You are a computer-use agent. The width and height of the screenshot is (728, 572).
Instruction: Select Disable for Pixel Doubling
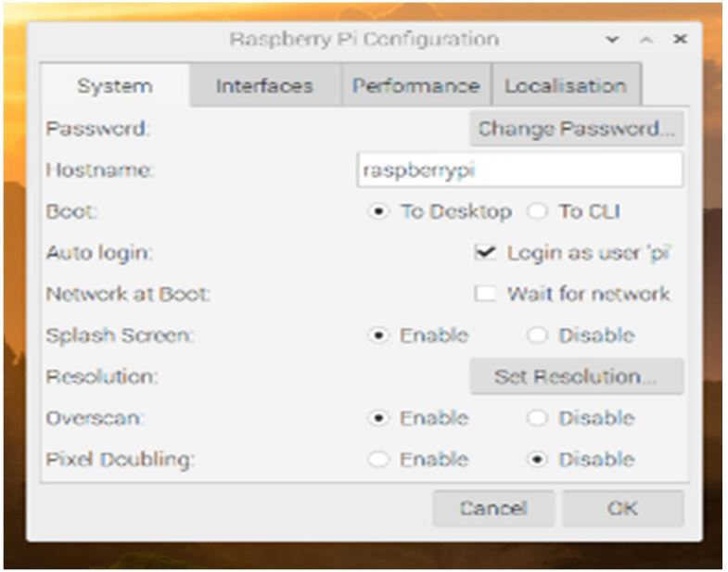click(538, 460)
